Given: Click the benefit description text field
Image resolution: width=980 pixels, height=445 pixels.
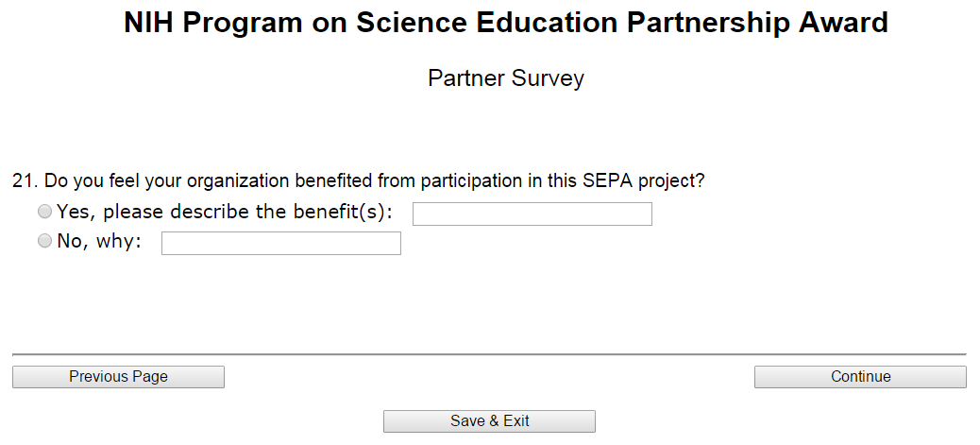Looking at the screenshot, I should (532, 214).
